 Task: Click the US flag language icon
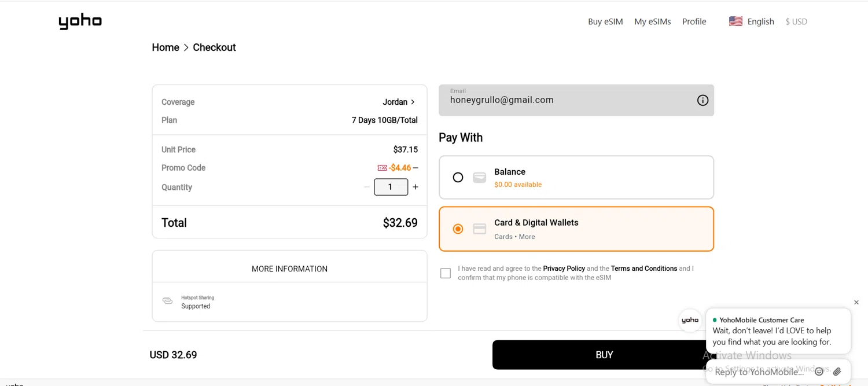pos(735,21)
